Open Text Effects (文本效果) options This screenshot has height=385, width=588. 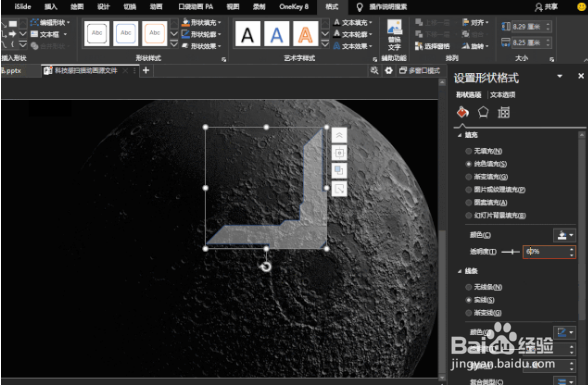pyautogui.click(x=352, y=46)
